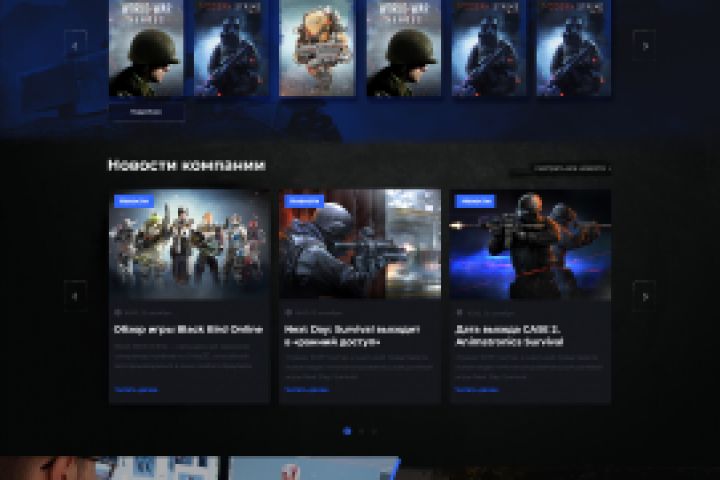This screenshot has width=720, height=480.
Task: Advance news cards using the right arrow
Action: 644,296
